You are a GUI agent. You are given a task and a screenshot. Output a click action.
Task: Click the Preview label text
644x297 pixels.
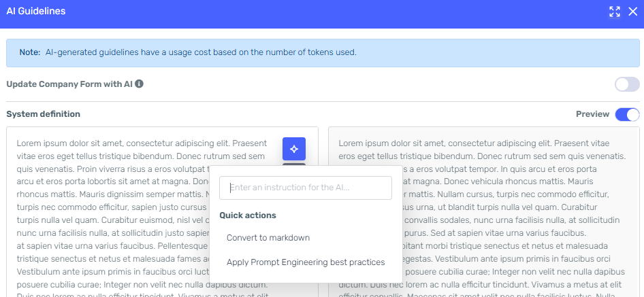593,114
